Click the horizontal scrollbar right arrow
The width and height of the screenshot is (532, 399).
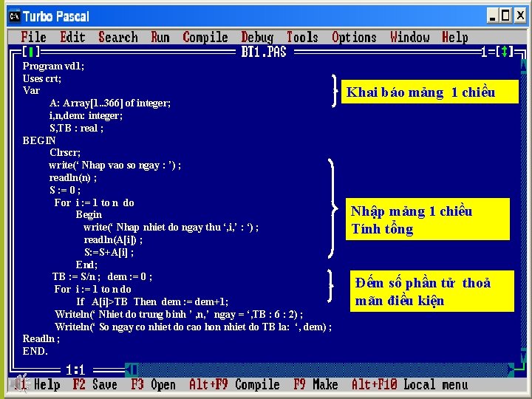pyautogui.click(x=511, y=369)
